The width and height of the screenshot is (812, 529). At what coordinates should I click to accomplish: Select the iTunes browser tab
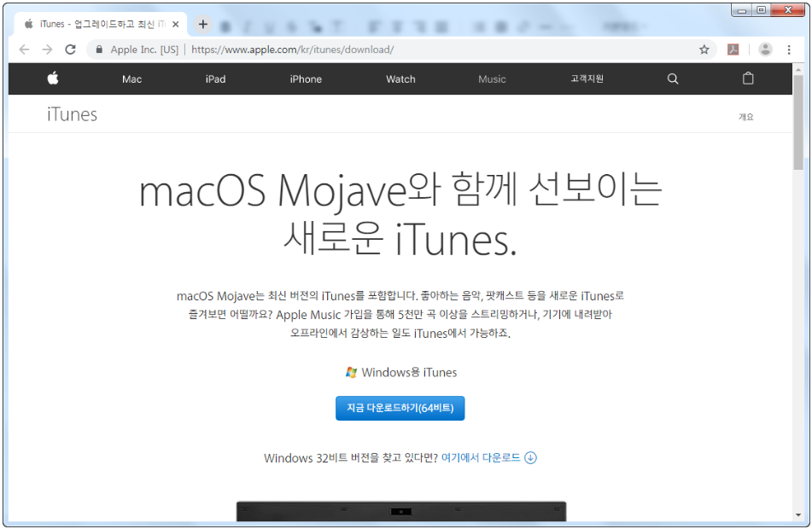99,24
